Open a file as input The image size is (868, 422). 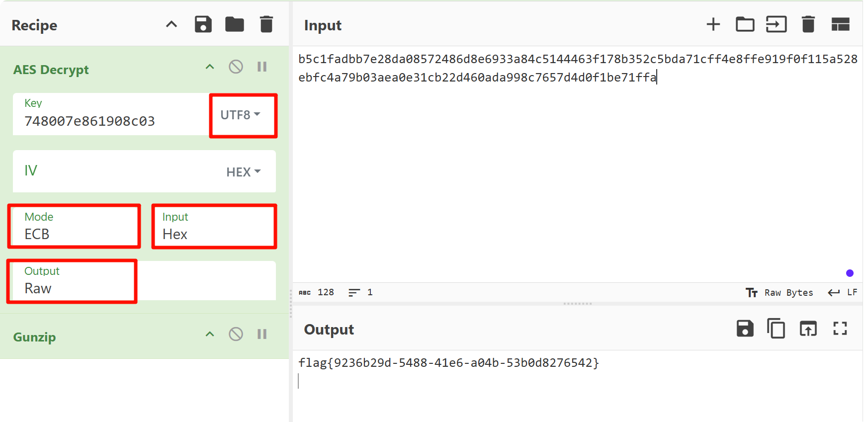click(x=776, y=24)
